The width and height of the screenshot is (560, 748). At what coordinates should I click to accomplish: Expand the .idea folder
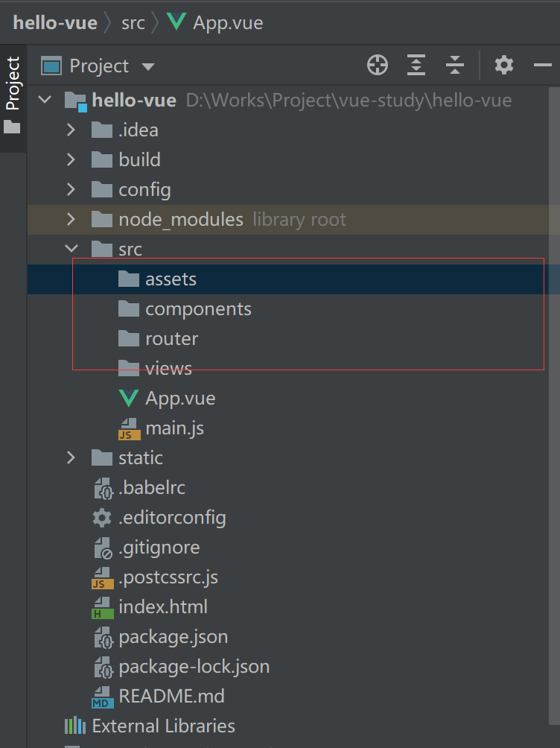click(x=71, y=130)
